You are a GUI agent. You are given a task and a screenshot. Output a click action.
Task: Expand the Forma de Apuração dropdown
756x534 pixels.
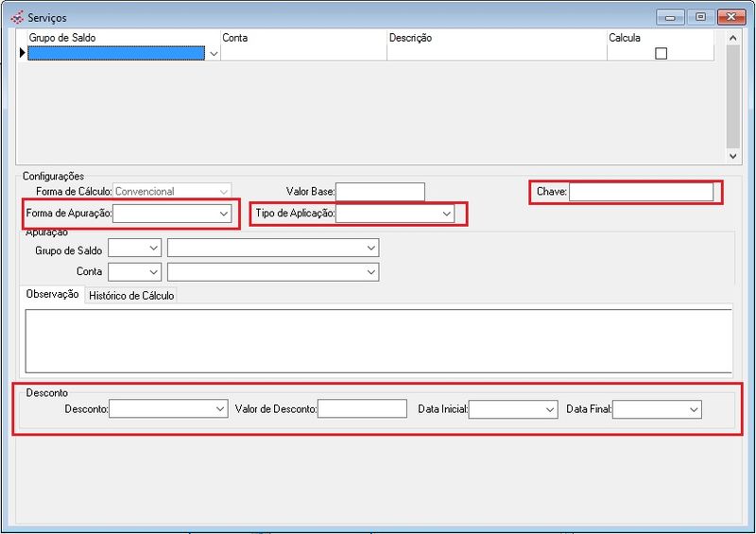click(x=223, y=215)
